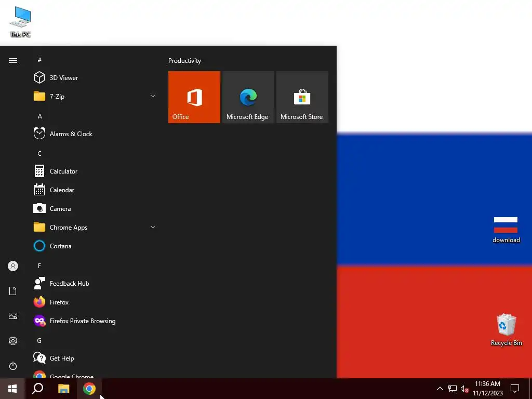Open the Microsoft Store tile
This screenshot has width=532, height=399.
pyautogui.click(x=302, y=97)
